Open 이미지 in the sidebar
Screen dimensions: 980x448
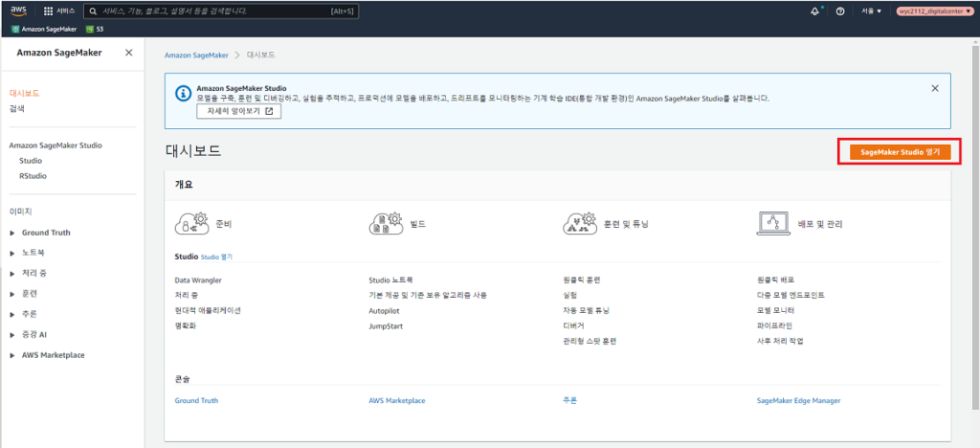click(21, 212)
